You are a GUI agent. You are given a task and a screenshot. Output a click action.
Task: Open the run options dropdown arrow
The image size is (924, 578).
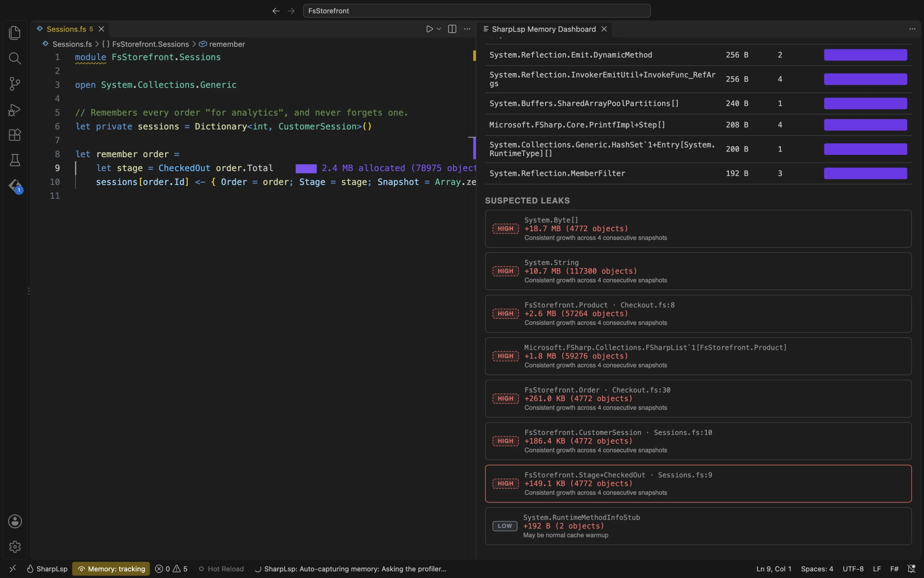point(439,29)
